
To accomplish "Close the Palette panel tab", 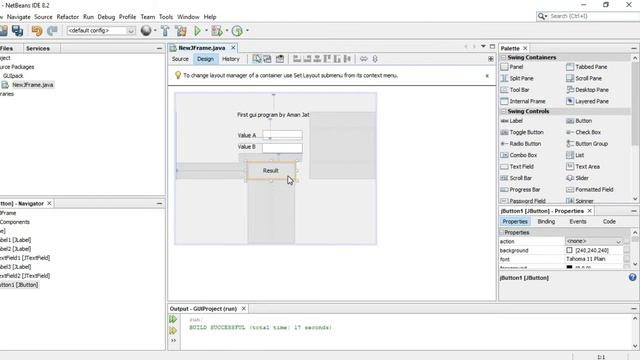I will point(525,48).
